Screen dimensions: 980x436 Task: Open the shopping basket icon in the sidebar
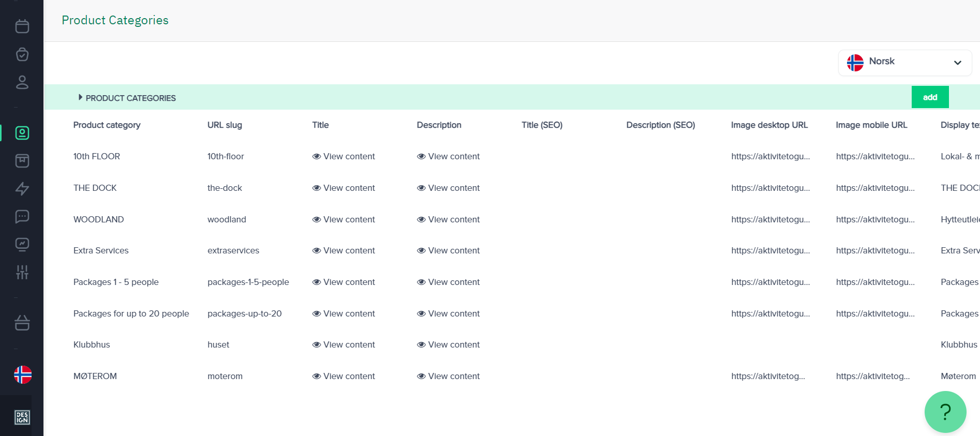22,323
